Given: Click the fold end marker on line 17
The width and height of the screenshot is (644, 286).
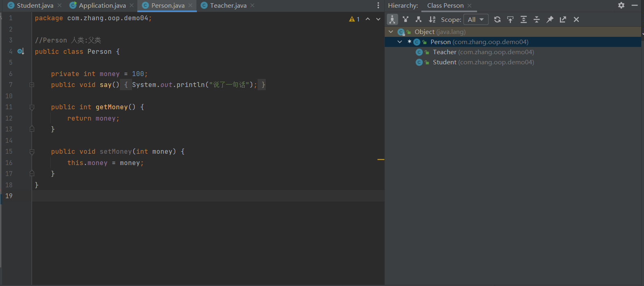Looking at the screenshot, I should coord(32,174).
